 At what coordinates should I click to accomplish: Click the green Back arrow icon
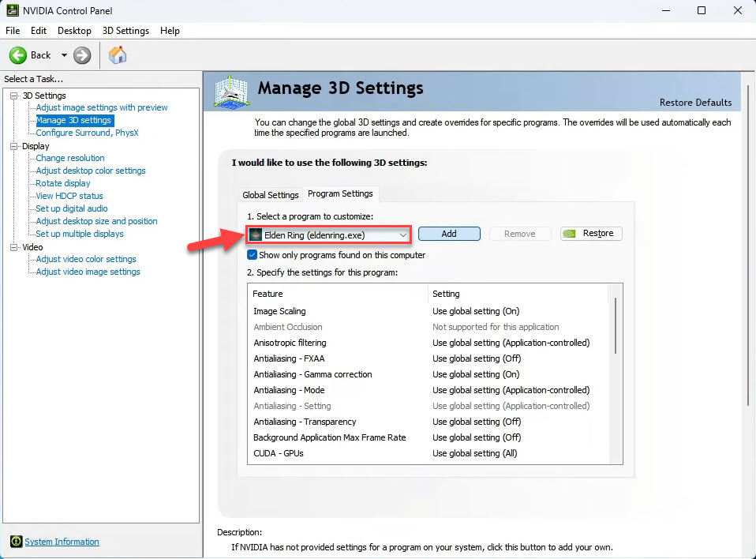[18, 55]
